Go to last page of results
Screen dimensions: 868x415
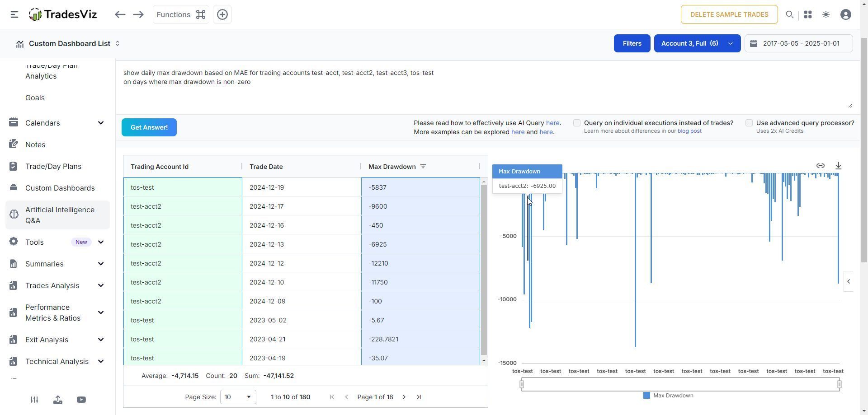(419, 397)
